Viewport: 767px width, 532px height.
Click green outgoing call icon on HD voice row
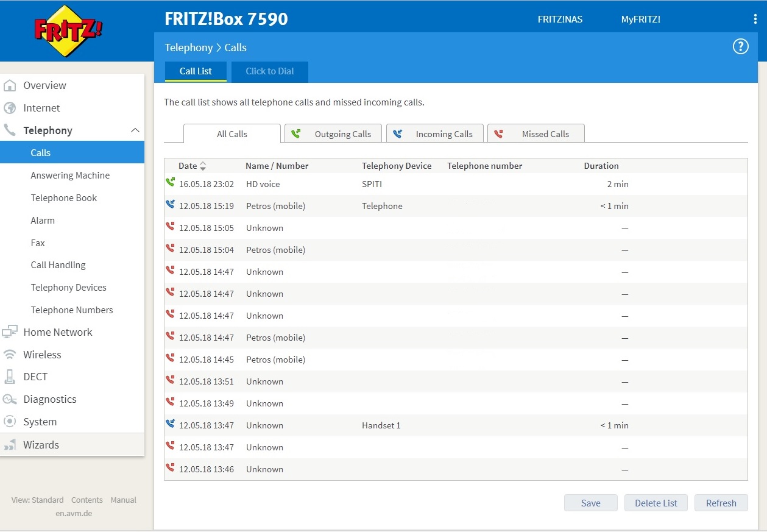coord(170,182)
